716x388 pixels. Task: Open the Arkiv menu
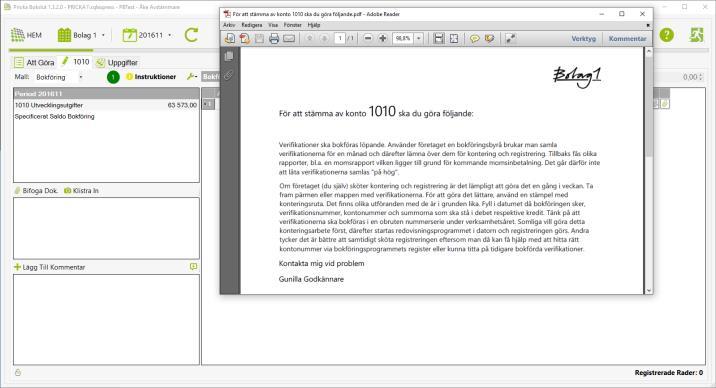click(229, 25)
